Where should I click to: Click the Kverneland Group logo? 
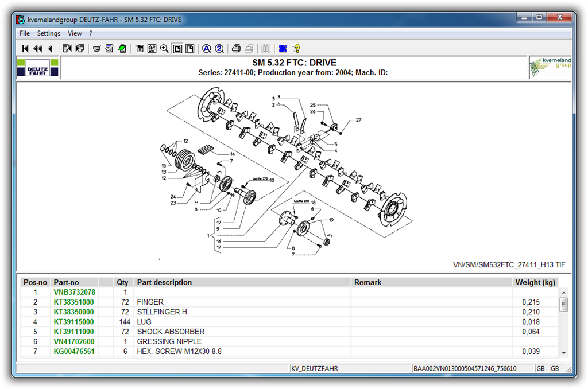(551, 67)
